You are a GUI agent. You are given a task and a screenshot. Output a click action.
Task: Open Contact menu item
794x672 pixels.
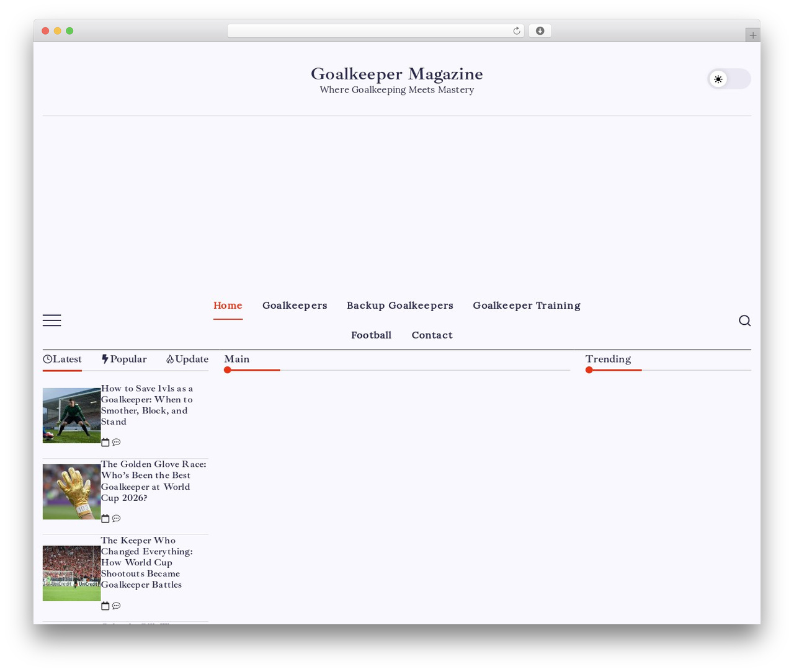click(x=432, y=335)
